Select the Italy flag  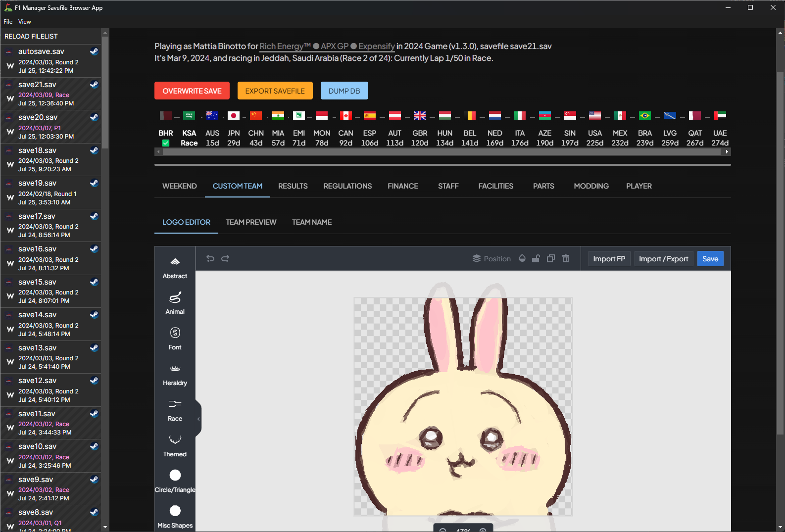[520, 115]
